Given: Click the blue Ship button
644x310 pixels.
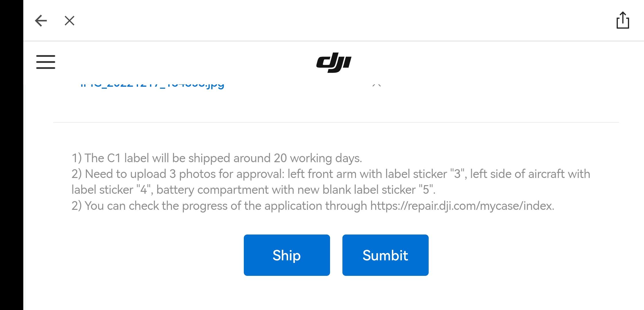Looking at the screenshot, I should (287, 255).
